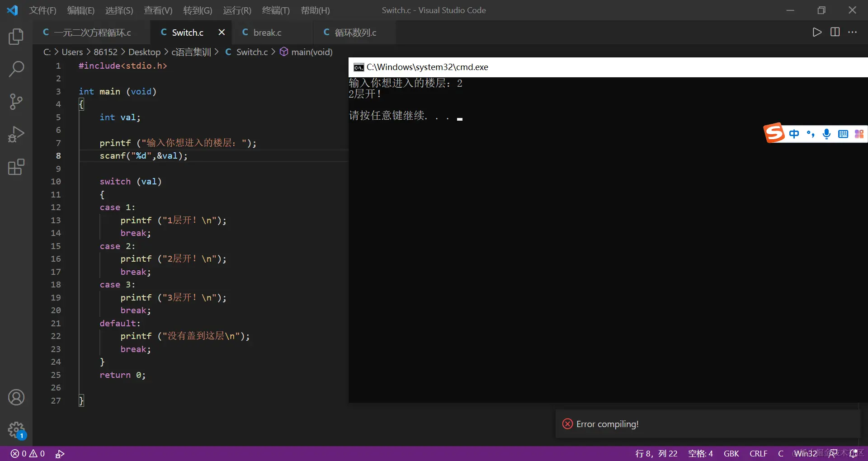
Task: Open the Sogou soft keyboard icon
Action: 843,134
